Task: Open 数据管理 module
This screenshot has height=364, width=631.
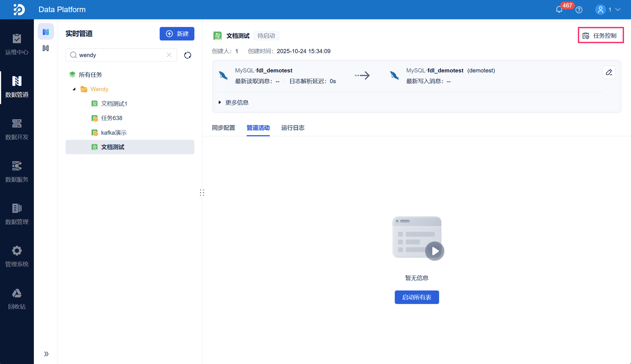Action: [x=17, y=214]
